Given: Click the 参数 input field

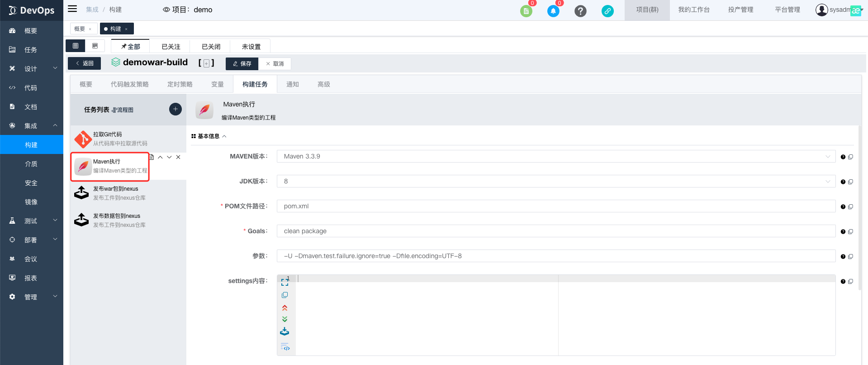Looking at the screenshot, I should tap(556, 256).
